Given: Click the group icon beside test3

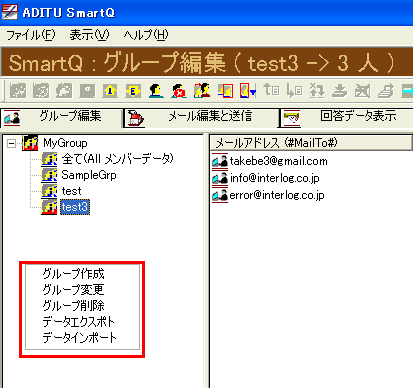Looking at the screenshot, I should tap(49, 207).
